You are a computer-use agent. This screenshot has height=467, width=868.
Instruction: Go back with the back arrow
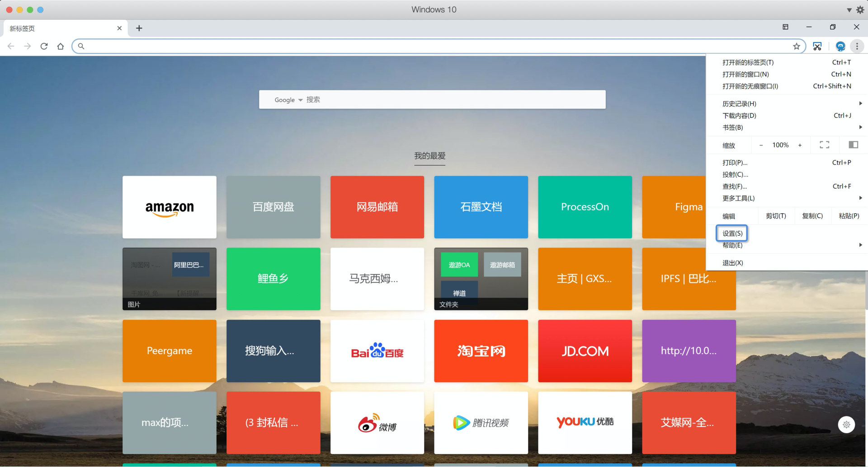click(11, 46)
